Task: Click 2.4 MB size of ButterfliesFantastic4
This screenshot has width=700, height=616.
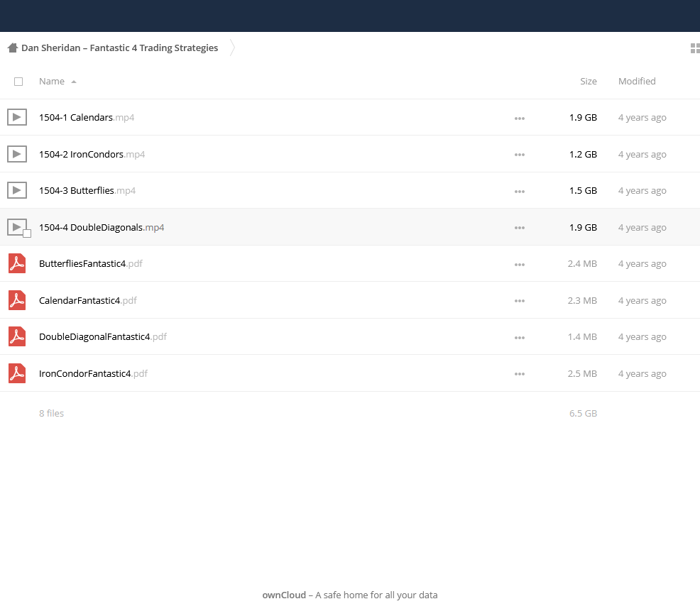Action: pyautogui.click(x=582, y=264)
